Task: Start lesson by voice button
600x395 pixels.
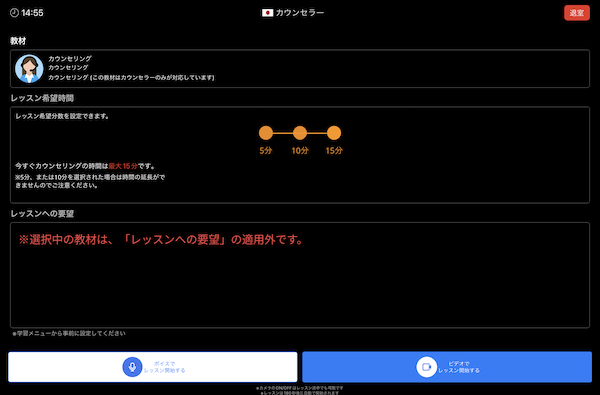Action: [x=153, y=367]
